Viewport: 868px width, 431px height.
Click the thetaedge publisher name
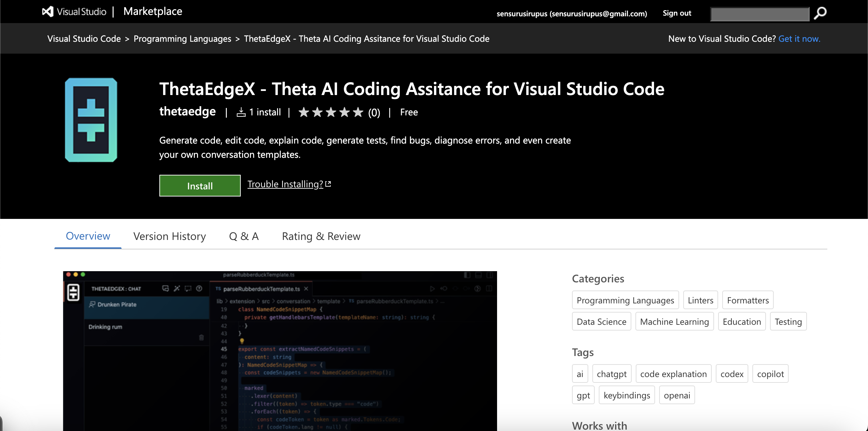(188, 112)
